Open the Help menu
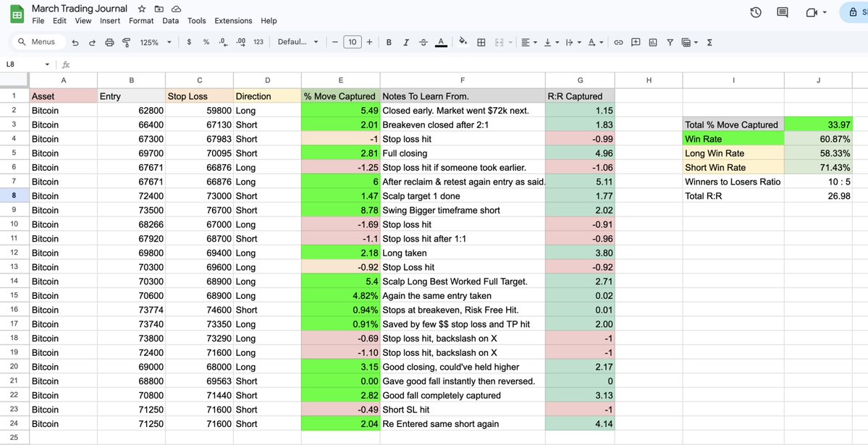The height and width of the screenshot is (445, 868). [x=269, y=21]
